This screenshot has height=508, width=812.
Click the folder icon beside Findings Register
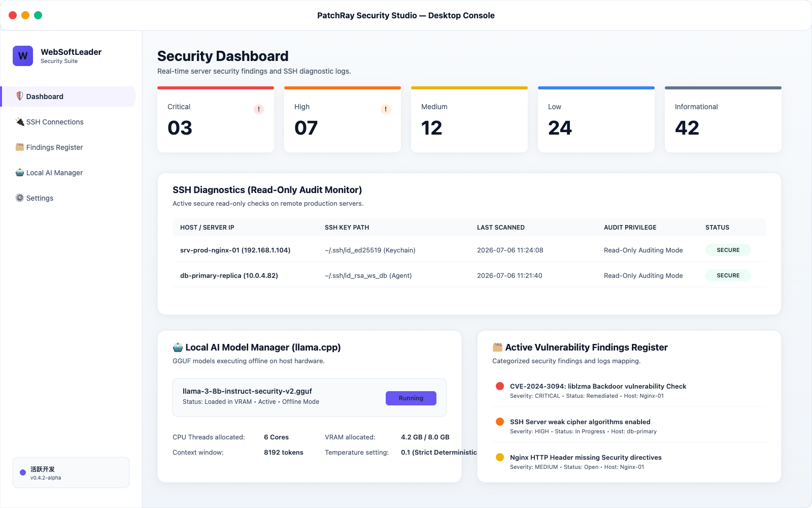(x=20, y=147)
